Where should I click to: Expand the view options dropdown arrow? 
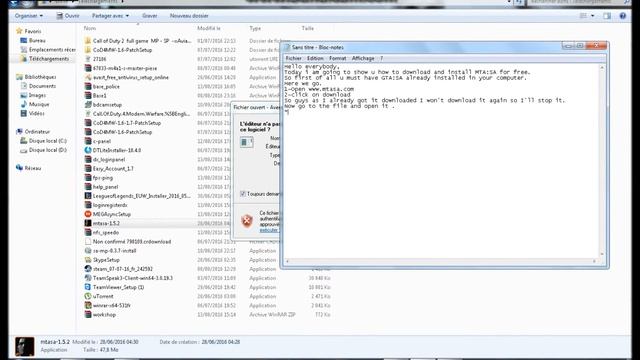pos(593,16)
